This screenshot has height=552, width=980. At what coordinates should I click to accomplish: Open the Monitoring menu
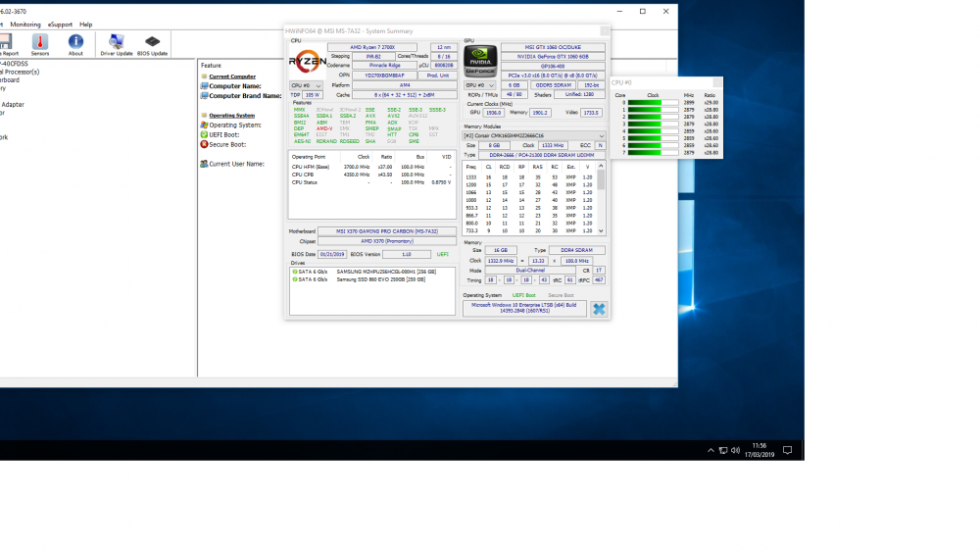pos(25,24)
